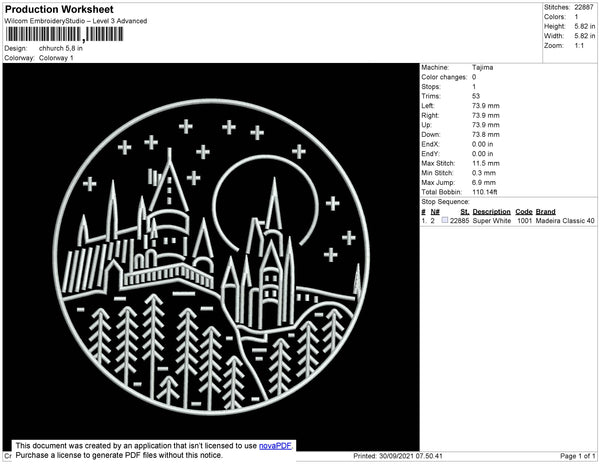Select the Down value 73.8 mm
Viewport: 600px width, 464px height.
click(486, 135)
